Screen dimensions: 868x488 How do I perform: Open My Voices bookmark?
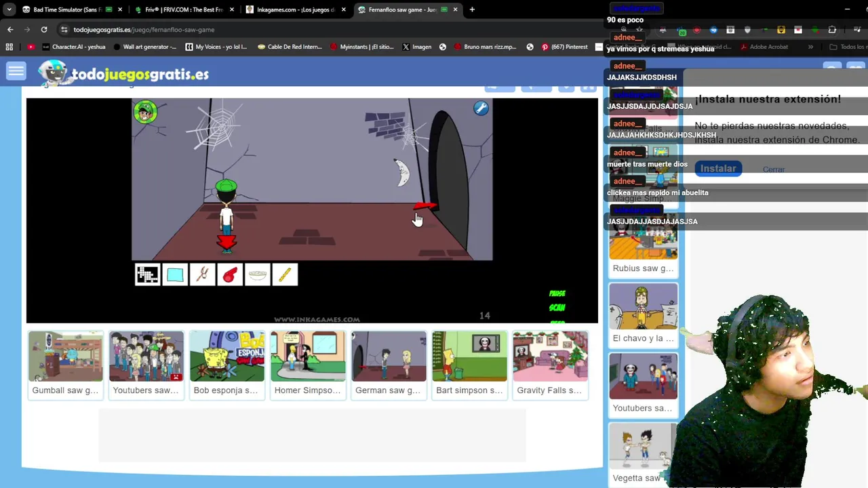(216, 47)
